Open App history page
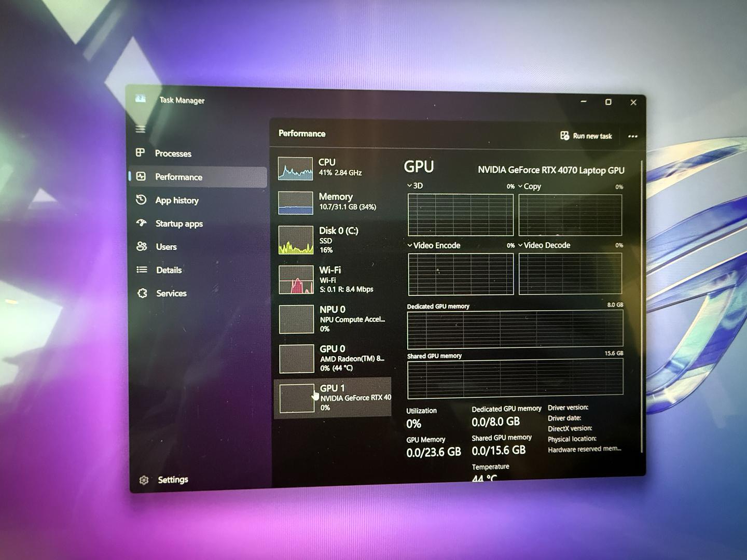The width and height of the screenshot is (747, 560). (x=198, y=200)
